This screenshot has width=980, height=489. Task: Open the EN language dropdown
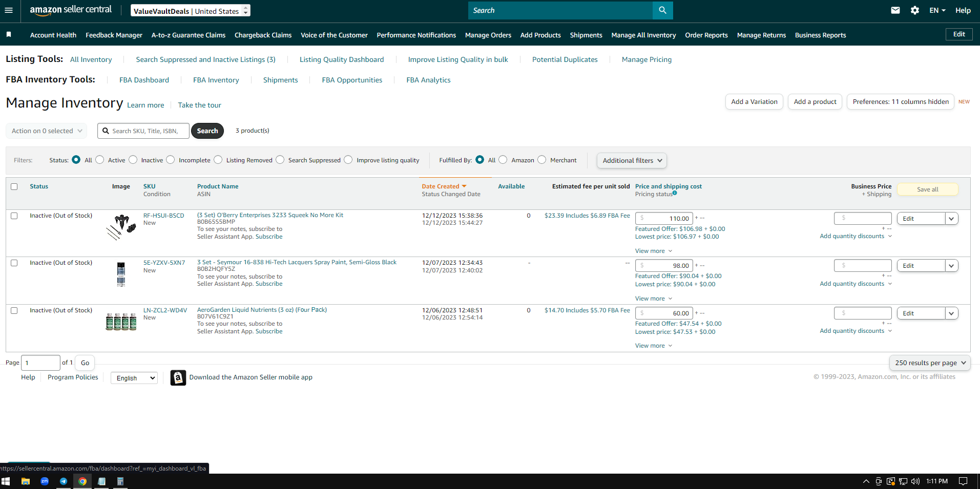click(x=937, y=10)
